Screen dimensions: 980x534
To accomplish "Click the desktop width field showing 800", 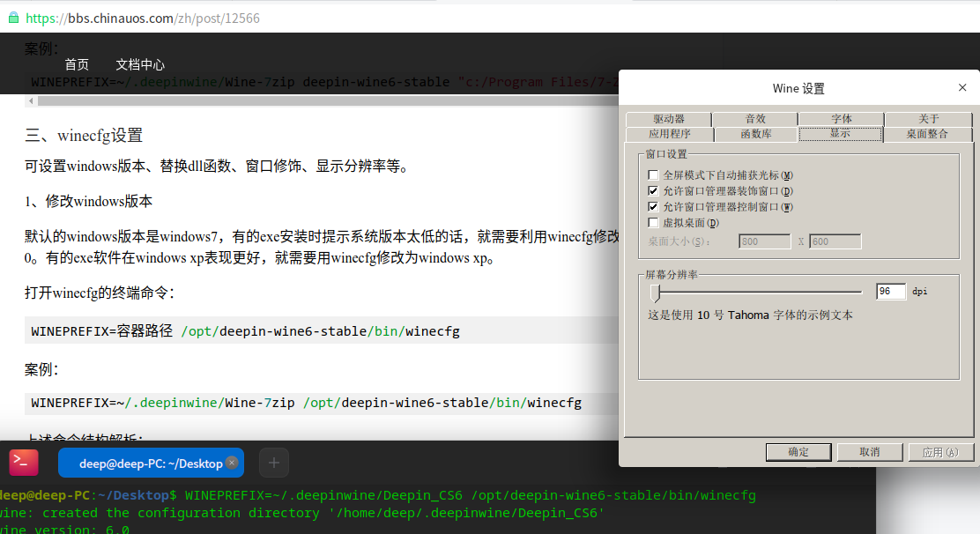I will point(764,241).
